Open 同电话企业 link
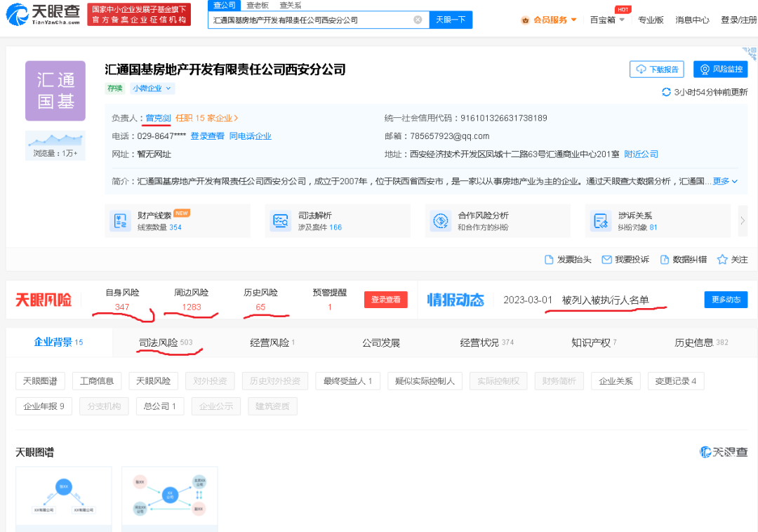The width and height of the screenshot is (758, 532). click(x=251, y=136)
